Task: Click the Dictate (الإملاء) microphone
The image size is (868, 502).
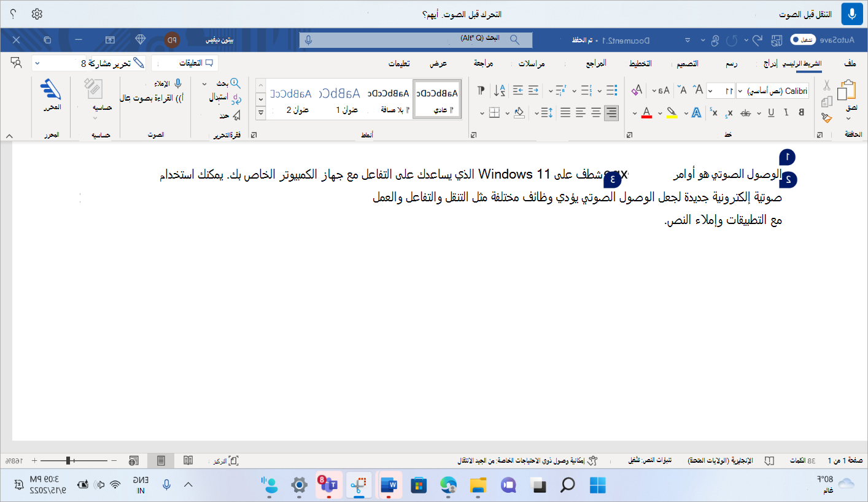Action: click(168, 83)
